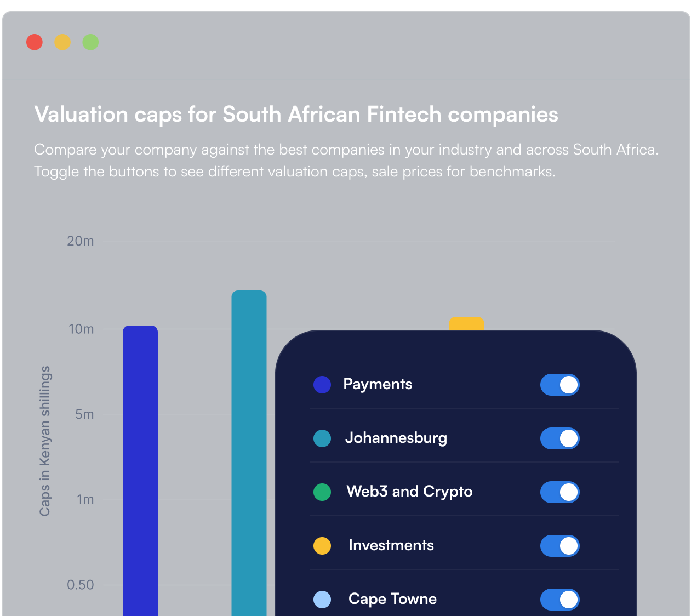Viewport: 697px width, 616px height.
Task: Disable the Johannesburg toggle
Action: (x=559, y=438)
